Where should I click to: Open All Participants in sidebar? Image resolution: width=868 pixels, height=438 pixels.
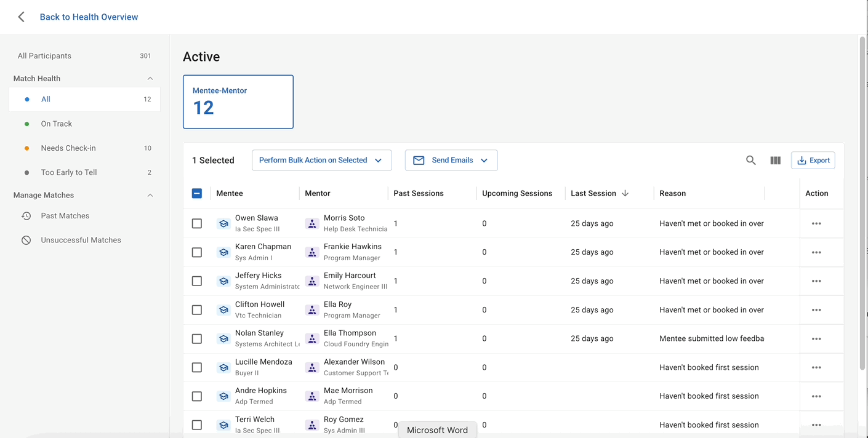pyautogui.click(x=44, y=56)
